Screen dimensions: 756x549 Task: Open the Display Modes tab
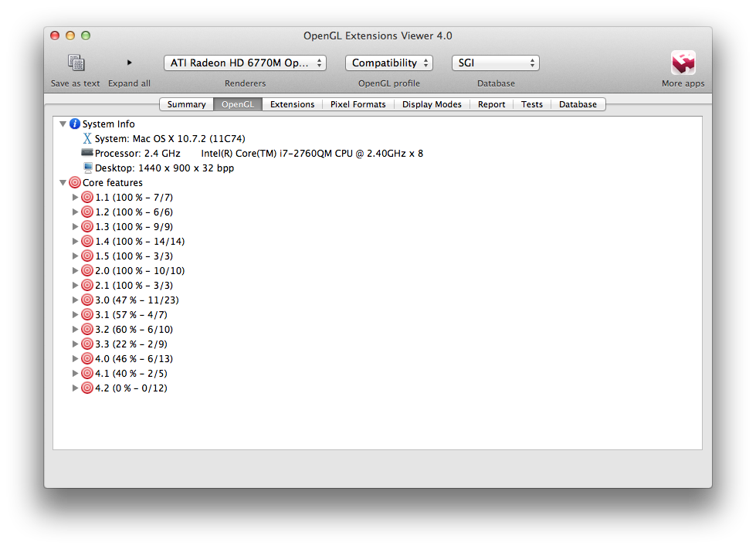tap(432, 104)
